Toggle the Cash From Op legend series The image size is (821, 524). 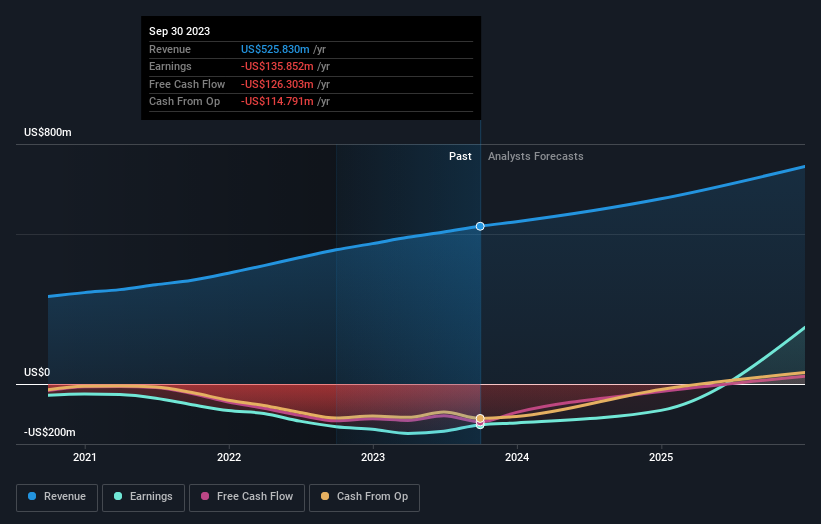tap(364, 497)
